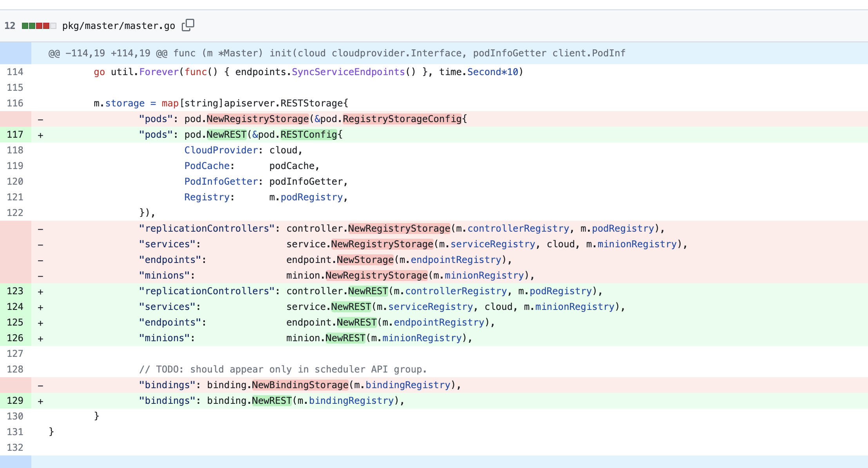The image size is (868, 468).
Task: Expand hidden lines below line 132
Action: [15, 462]
